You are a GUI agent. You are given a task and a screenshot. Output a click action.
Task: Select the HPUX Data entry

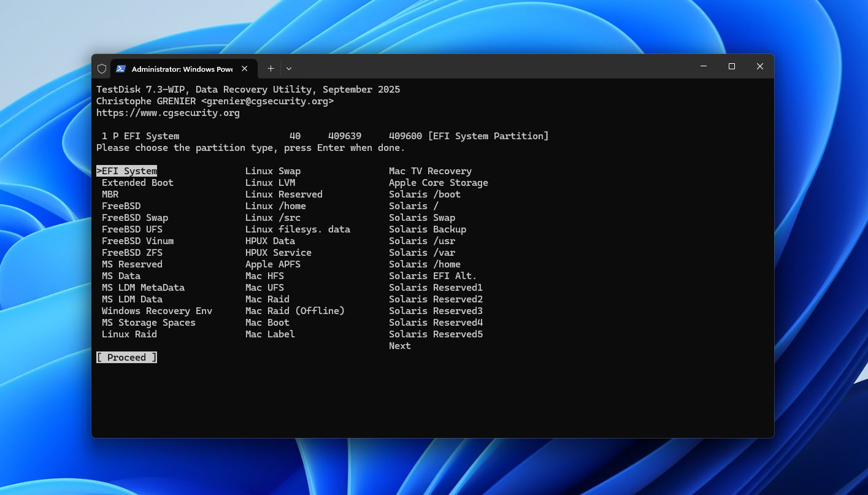(271, 241)
